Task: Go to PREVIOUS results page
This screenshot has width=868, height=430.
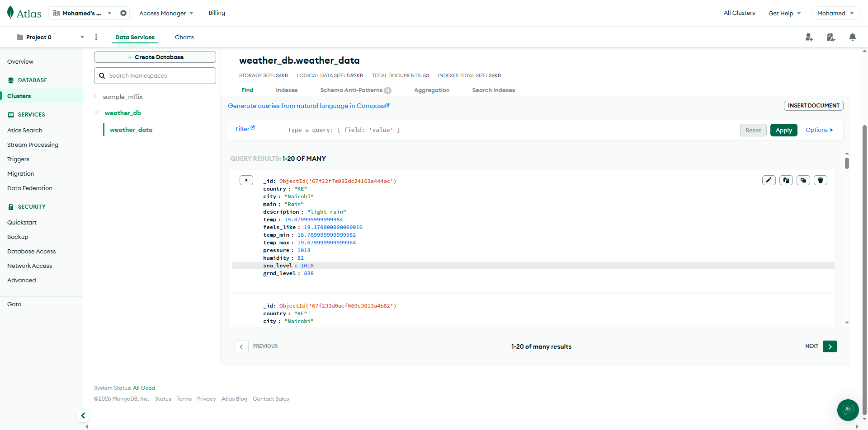Action: [241, 346]
